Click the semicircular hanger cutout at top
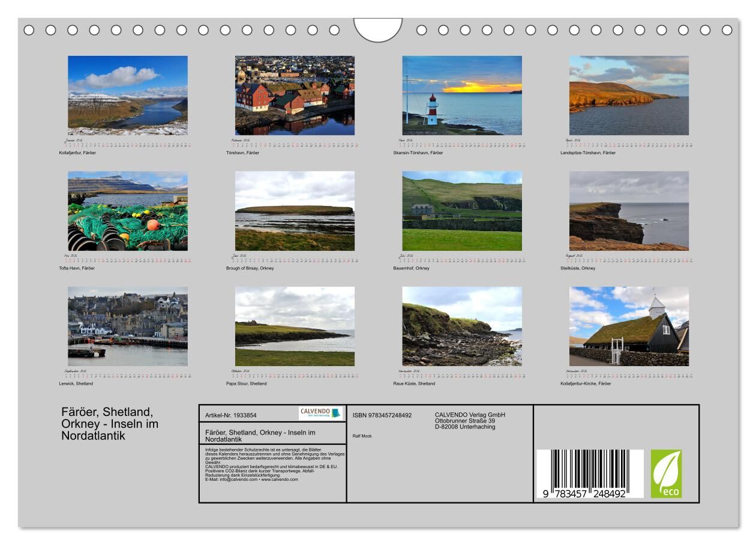 (378, 29)
